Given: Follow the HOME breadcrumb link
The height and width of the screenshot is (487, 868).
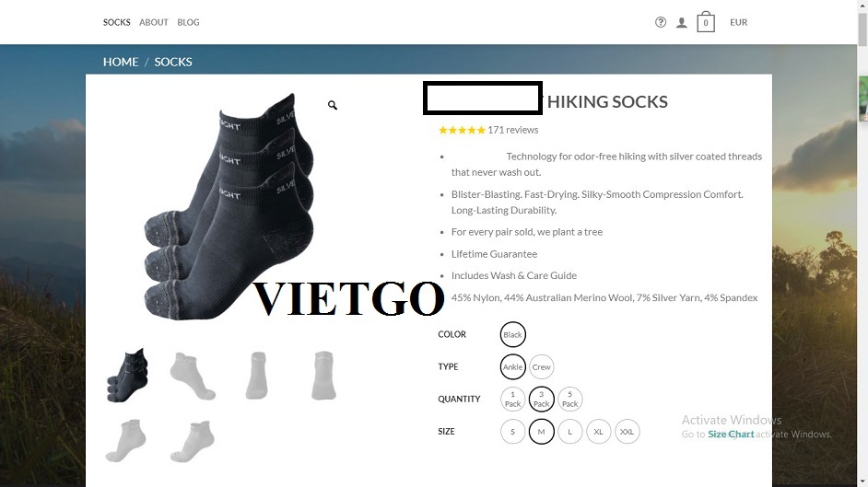Looking at the screenshot, I should point(121,62).
